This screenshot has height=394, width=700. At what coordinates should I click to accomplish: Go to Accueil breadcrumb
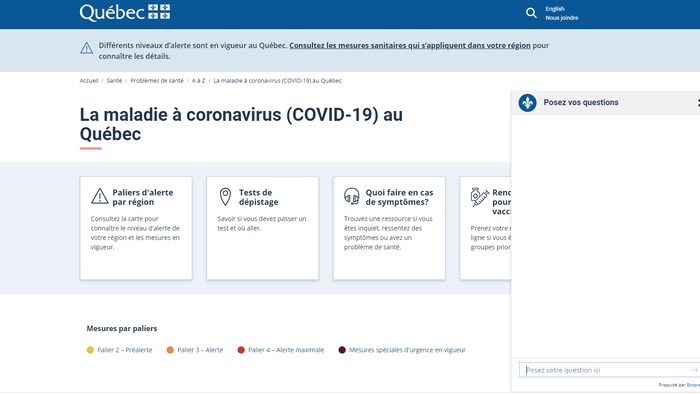(x=89, y=81)
